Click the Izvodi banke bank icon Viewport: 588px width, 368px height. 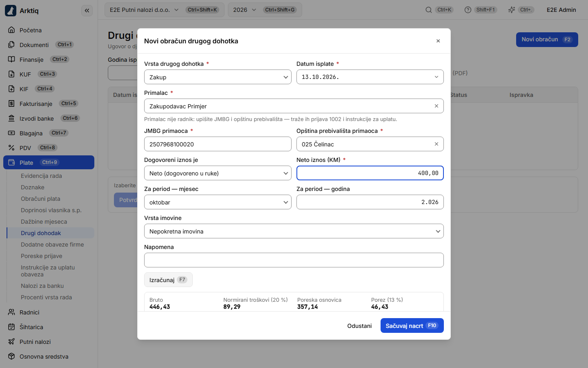11,118
